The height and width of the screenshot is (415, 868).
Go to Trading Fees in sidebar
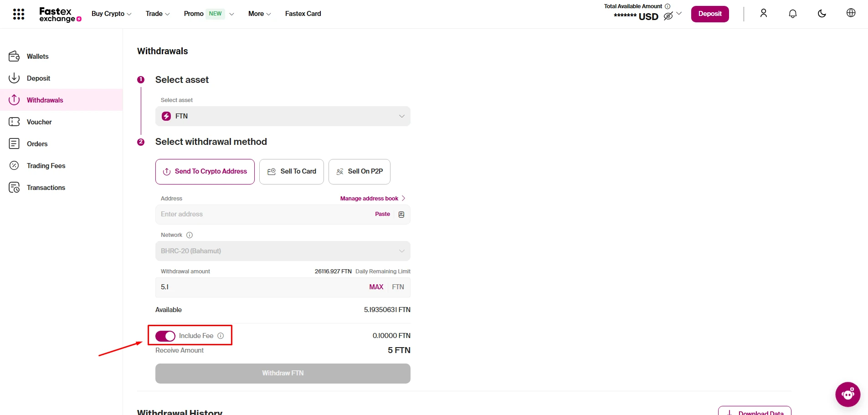click(x=46, y=166)
